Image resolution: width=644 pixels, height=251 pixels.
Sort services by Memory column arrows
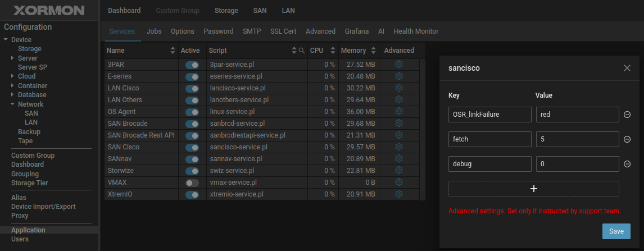tap(373, 51)
